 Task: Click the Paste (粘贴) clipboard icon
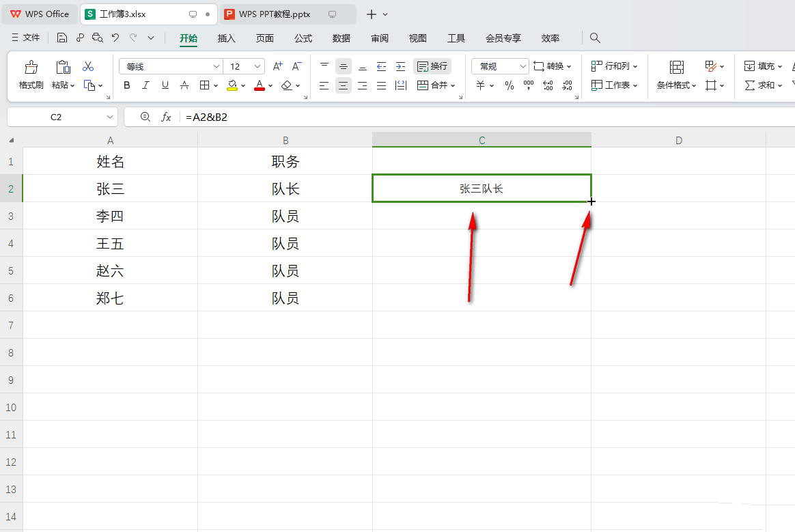click(x=63, y=67)
